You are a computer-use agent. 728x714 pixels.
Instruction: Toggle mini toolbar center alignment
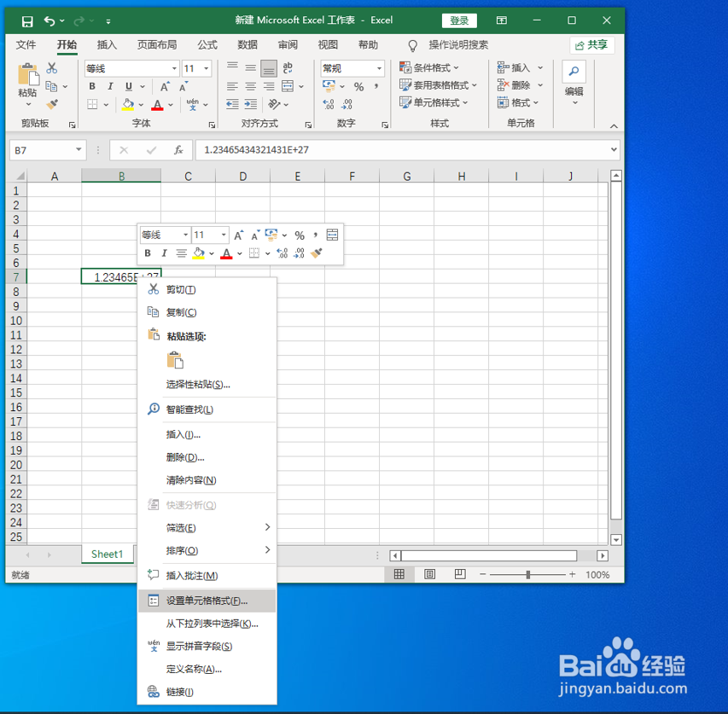[x=181, y=253]
